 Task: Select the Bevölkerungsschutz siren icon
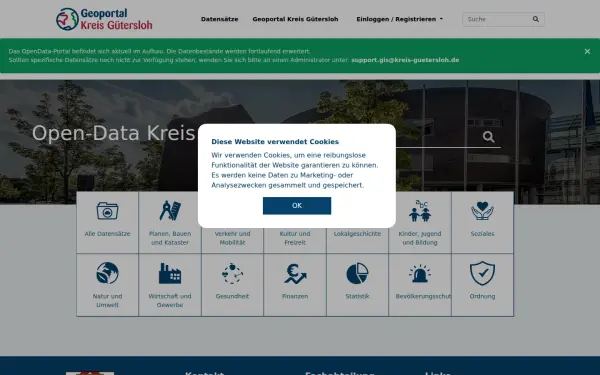coord(420,273)
